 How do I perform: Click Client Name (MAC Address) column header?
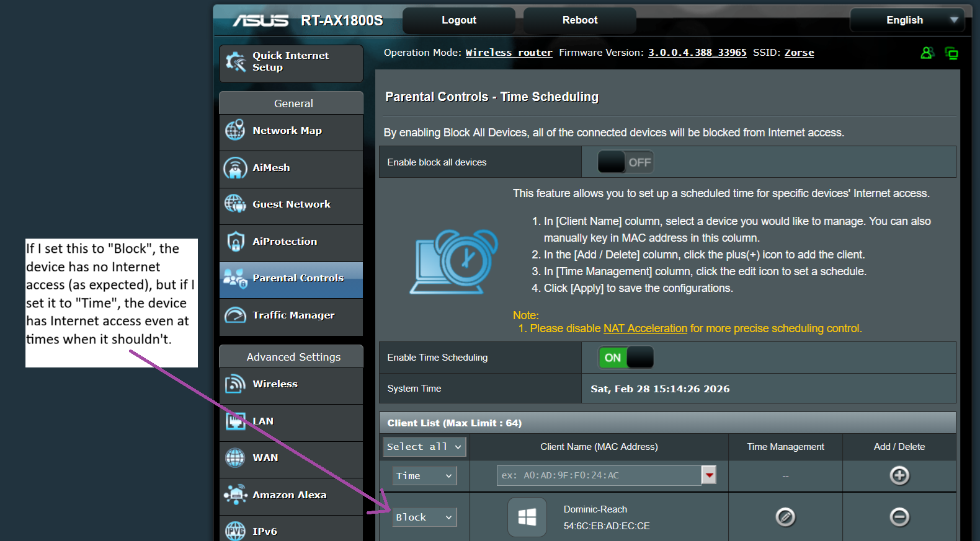pos(599,447)
